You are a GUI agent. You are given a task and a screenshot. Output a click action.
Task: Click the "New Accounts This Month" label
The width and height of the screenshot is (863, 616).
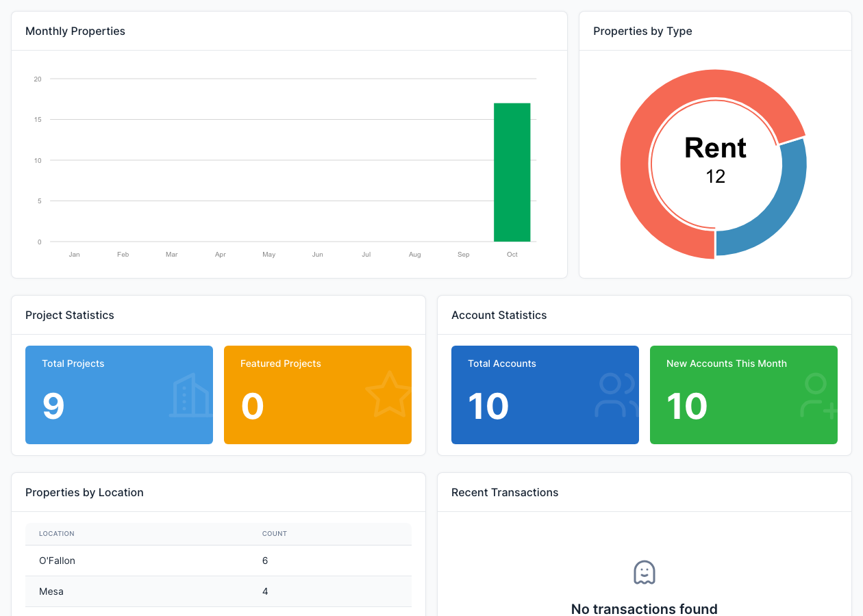click(x=727, y=363)
